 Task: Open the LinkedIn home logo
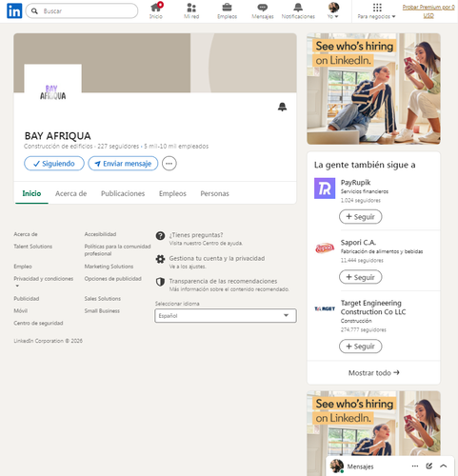[14, 10]
